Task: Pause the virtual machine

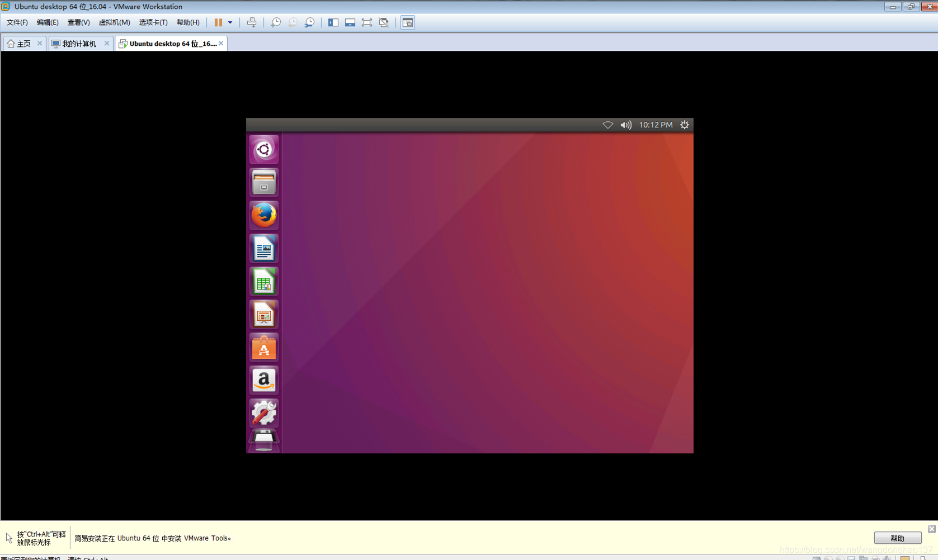Action: [218, 22]
